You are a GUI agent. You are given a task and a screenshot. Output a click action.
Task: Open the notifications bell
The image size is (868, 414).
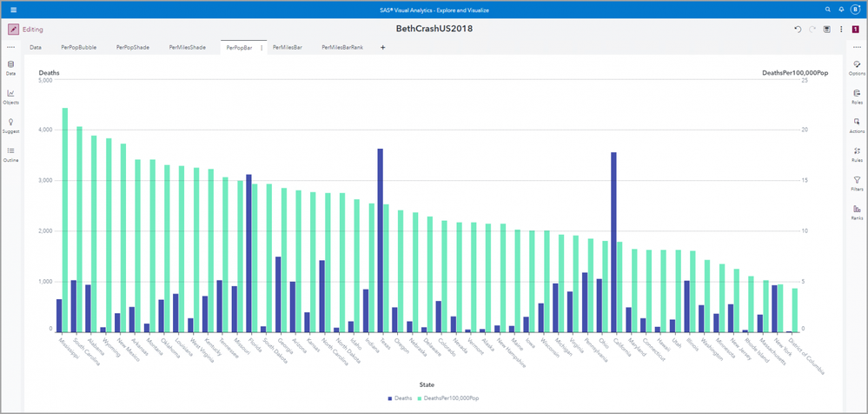(841, 10)
